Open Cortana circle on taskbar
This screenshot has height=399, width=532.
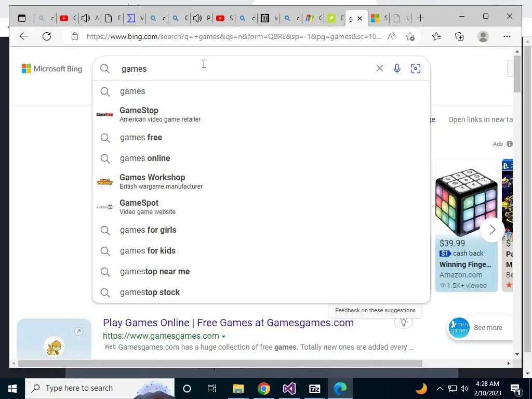pos(187,389)
